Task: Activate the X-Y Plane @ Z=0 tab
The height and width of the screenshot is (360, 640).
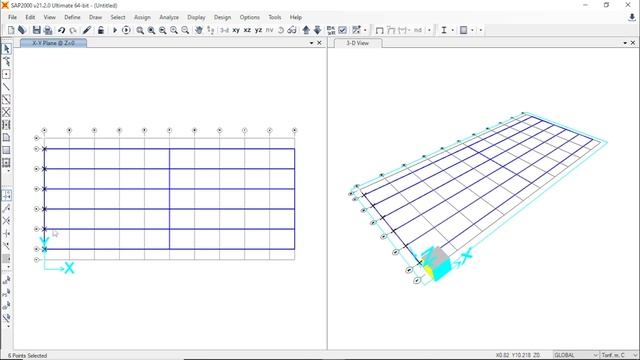Action: point(53,43)
